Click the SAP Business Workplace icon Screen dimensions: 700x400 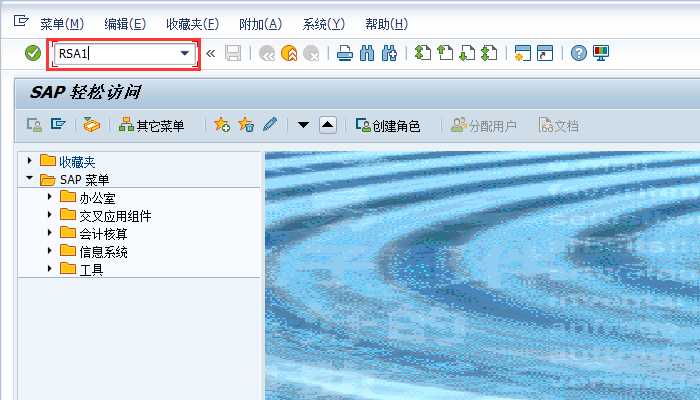[92, 125]
